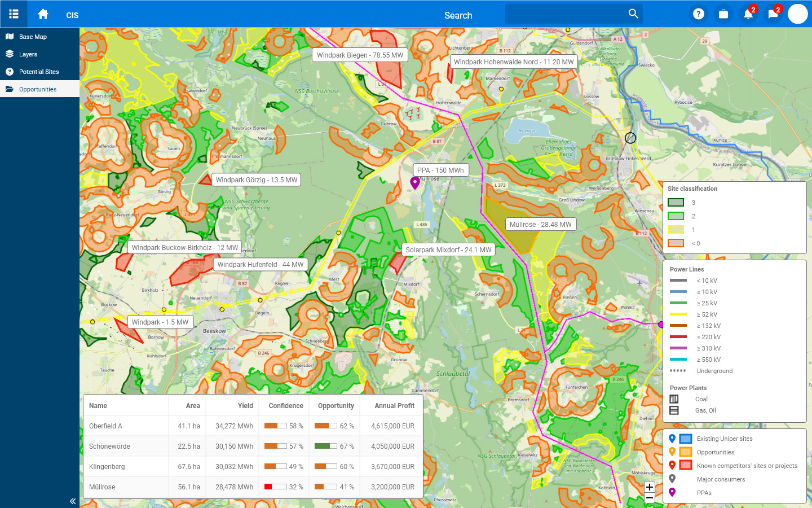Open the user profile avatar menu
The image size is (812, 508).
coord(798,14)
